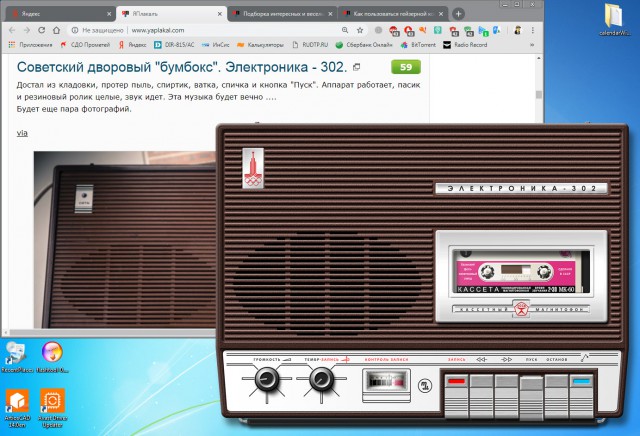Select the ArtiosCAD 14.0en desktop icon

[x=17, y=408]
